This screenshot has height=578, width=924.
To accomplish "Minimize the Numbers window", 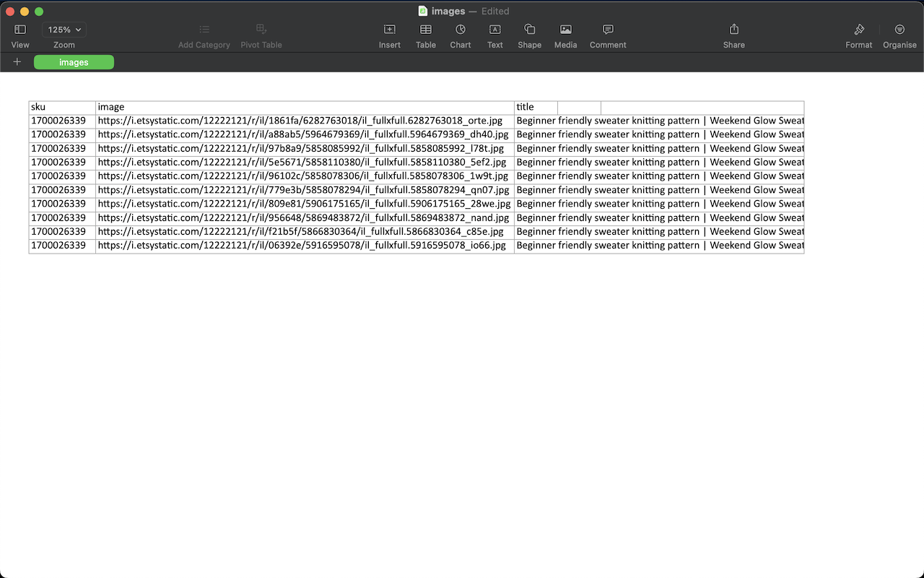I will coord(25,12).
